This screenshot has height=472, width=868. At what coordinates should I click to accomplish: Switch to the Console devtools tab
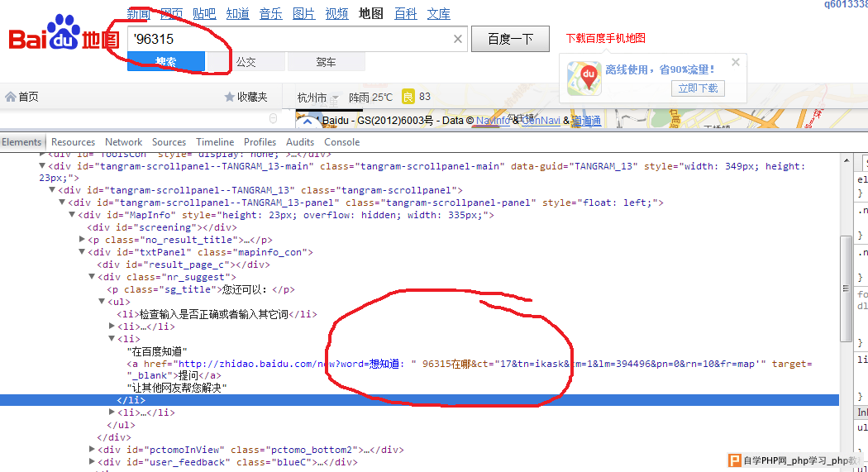tap(341, 142)
